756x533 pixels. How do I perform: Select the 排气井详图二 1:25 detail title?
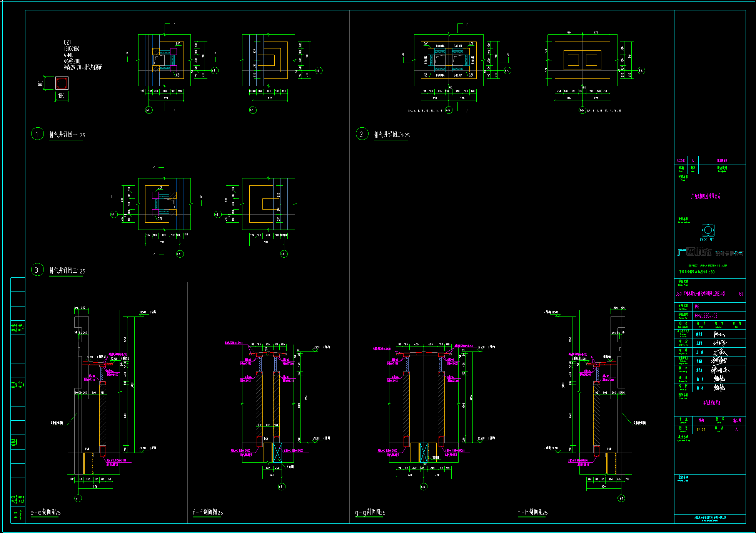click(392, 135)
